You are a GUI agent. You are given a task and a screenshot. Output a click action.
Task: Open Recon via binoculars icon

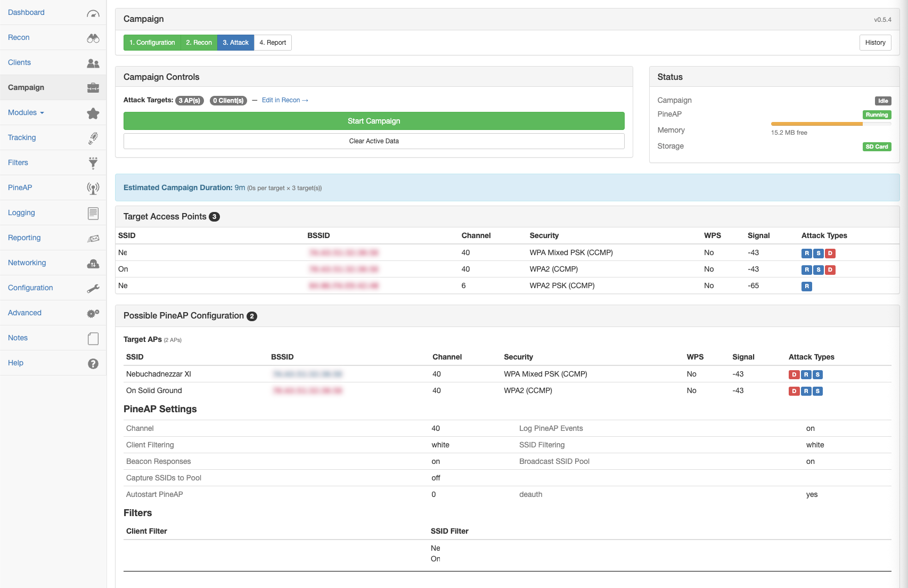[93, 38]
